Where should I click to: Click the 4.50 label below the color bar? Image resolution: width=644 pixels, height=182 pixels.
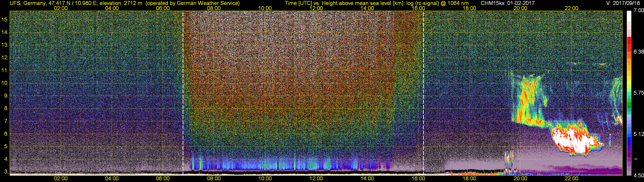[639, 176]
